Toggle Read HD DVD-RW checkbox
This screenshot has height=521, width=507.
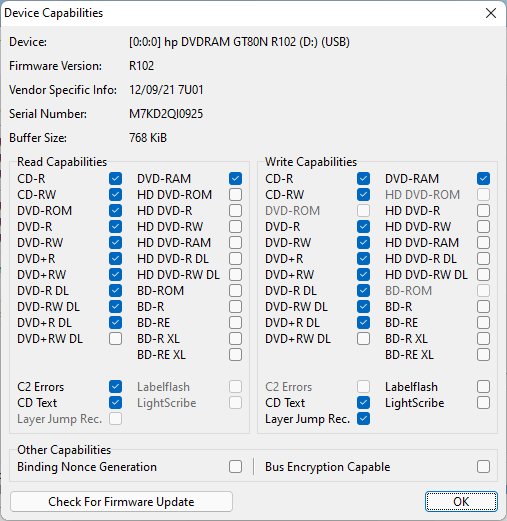[235, 226]
